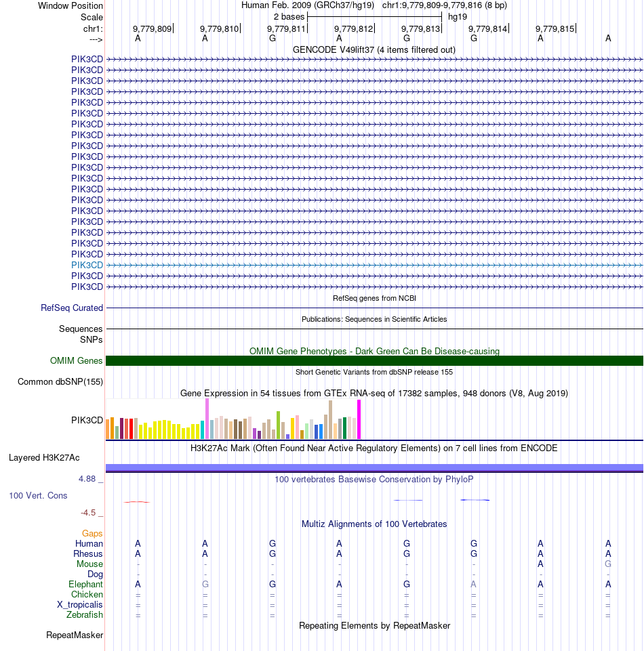The width and height of the screenshot is (644, 651).
Task: Click the tall violet bar in GTEx chart
Action: [207, 419]
